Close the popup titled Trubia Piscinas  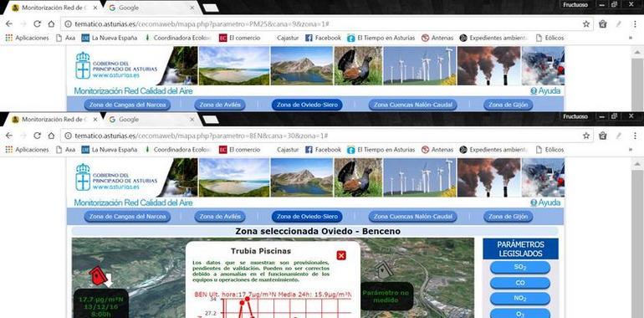coord(341,255)
